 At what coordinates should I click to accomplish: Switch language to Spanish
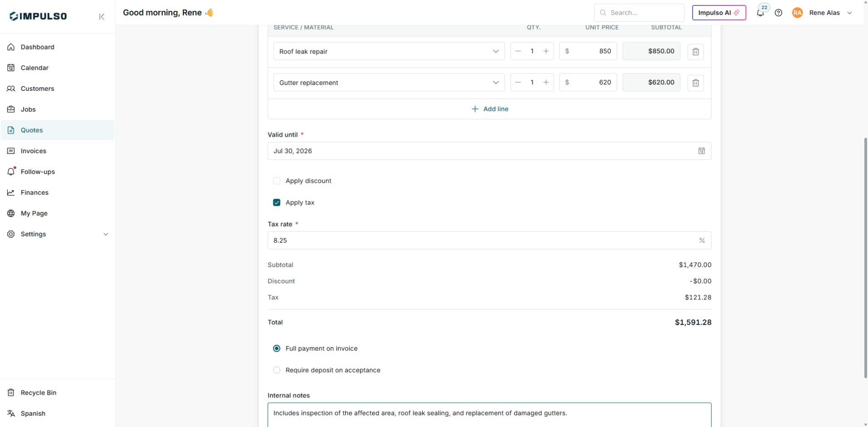(57, 413)
